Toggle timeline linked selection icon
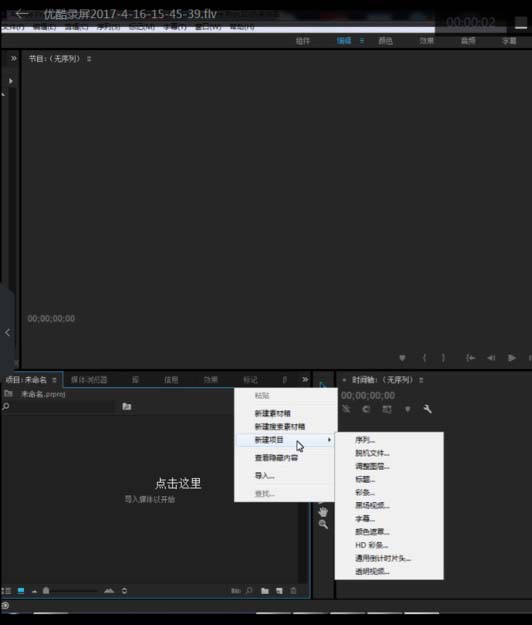 [387, 409]
